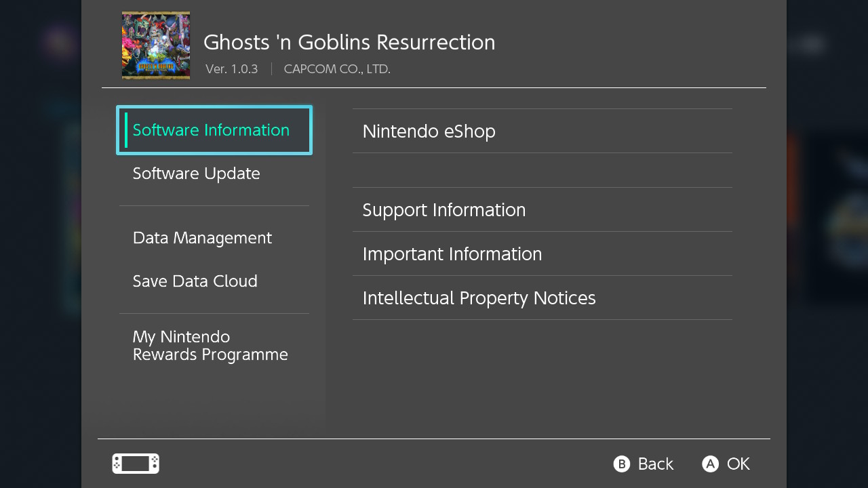Click the teal highlight bar beside Software Information

[126, 130]
